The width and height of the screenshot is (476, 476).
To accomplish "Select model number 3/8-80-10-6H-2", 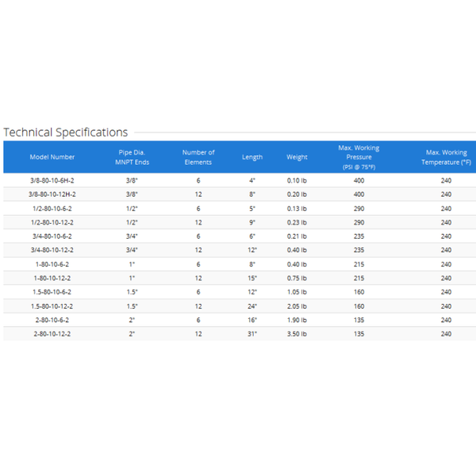I will click(52, 181).
